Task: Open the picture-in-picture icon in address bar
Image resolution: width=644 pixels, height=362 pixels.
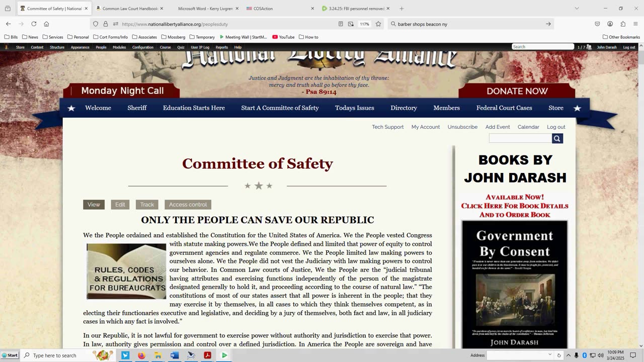Action: pyautogui.click(x=351, y=24)
